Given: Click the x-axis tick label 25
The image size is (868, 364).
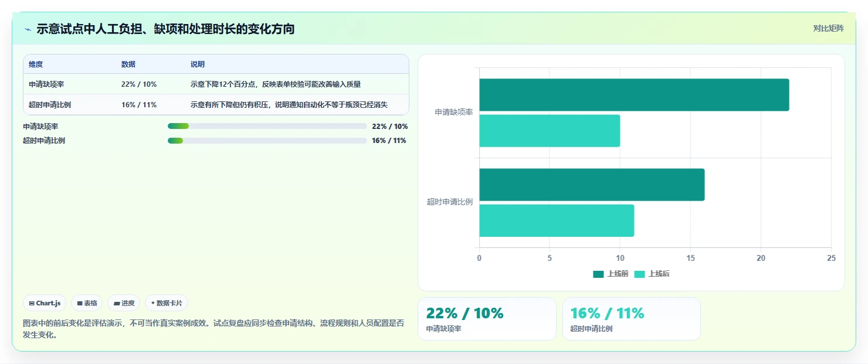Looking at the screenshot, I should point(831,258).
